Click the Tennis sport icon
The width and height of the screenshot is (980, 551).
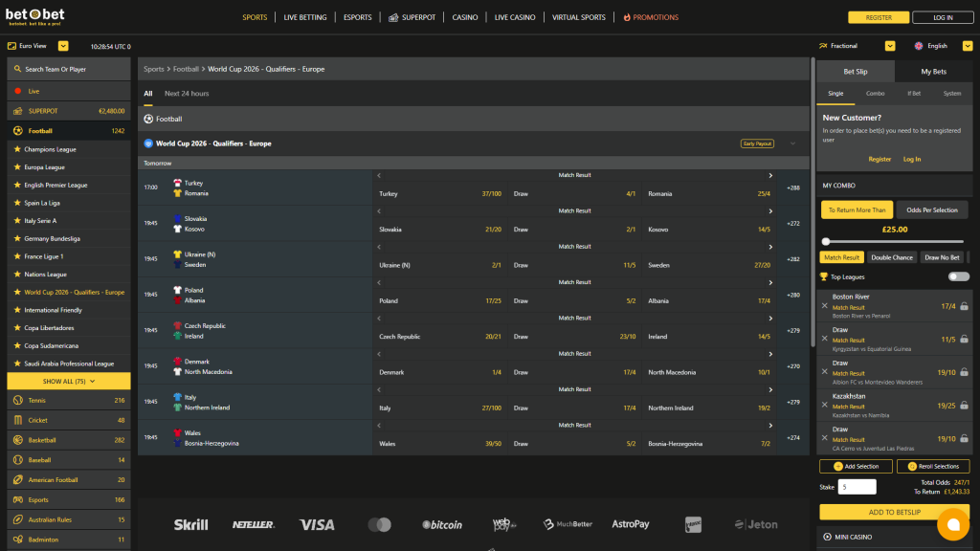18,401
